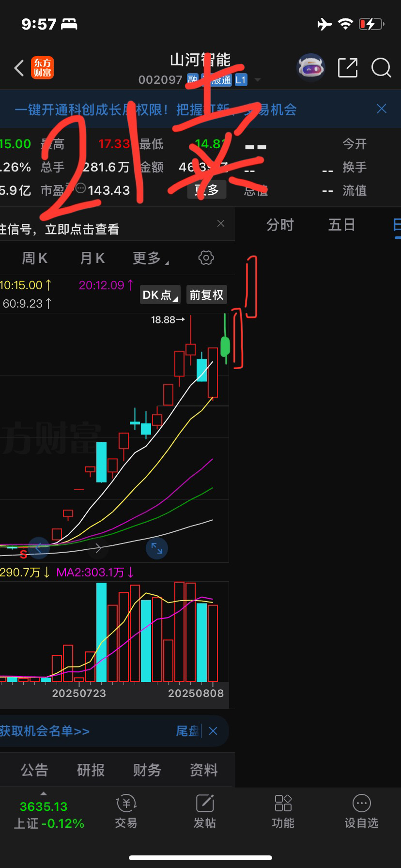Tap the 20:12.09 moving average label

(x=106, y=285)
